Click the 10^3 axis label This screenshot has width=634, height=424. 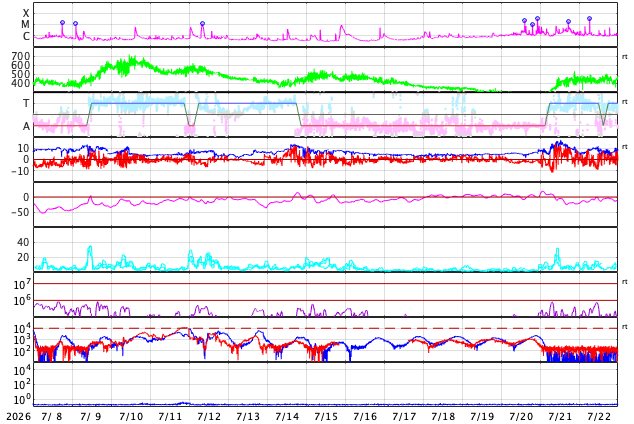pyautogui.click(x=22, y=340)
